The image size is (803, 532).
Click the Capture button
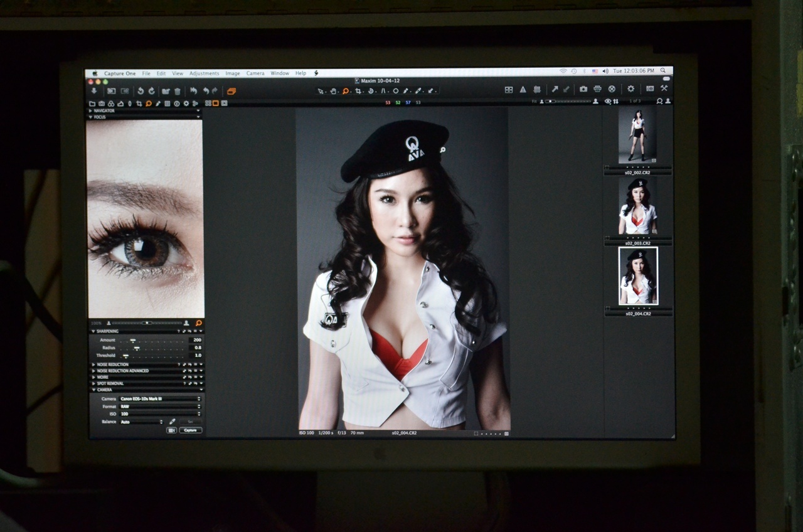191,430
